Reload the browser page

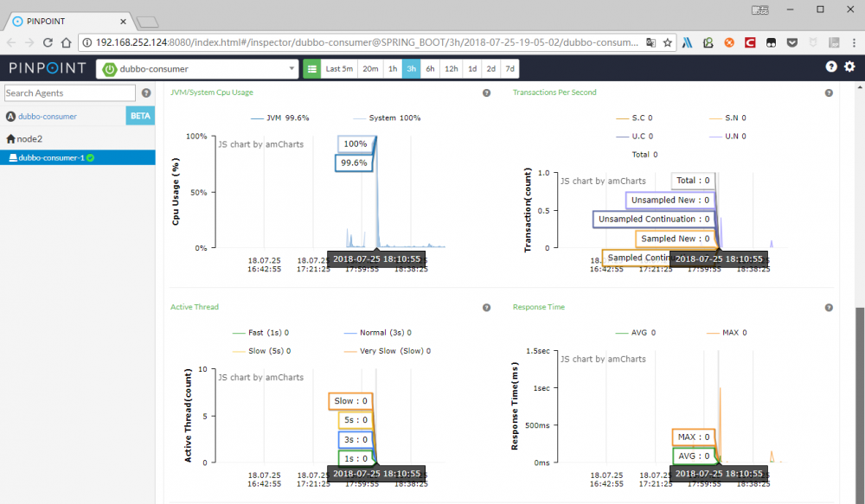click(48, 42)
